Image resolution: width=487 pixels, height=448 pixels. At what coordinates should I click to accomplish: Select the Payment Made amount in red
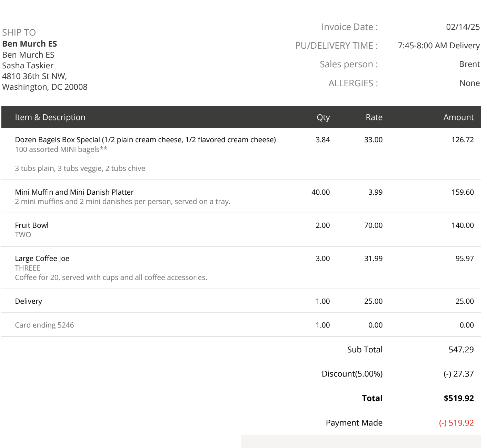(x=457, y=422)
